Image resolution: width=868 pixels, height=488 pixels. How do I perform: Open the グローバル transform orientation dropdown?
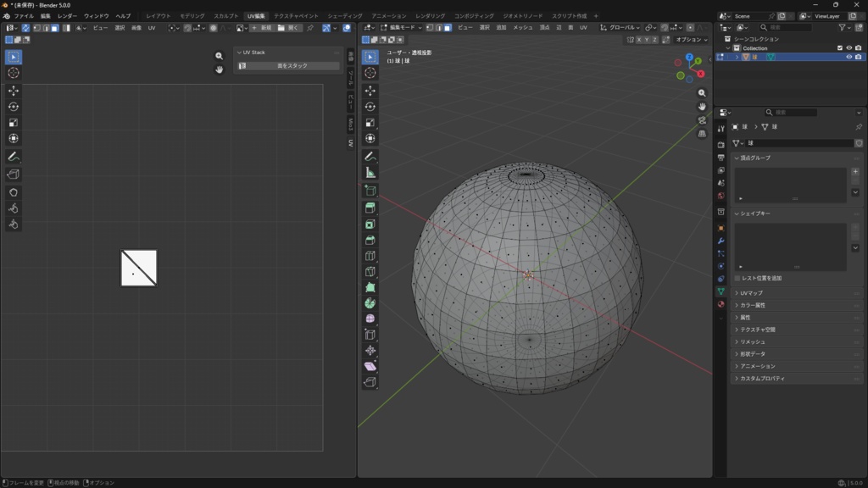point(620,28)
